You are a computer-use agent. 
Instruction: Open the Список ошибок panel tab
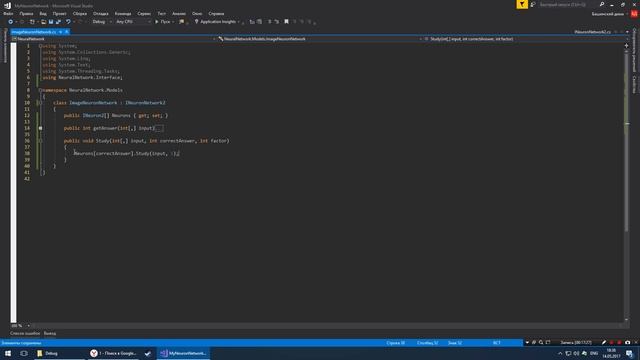click(25, 333)
